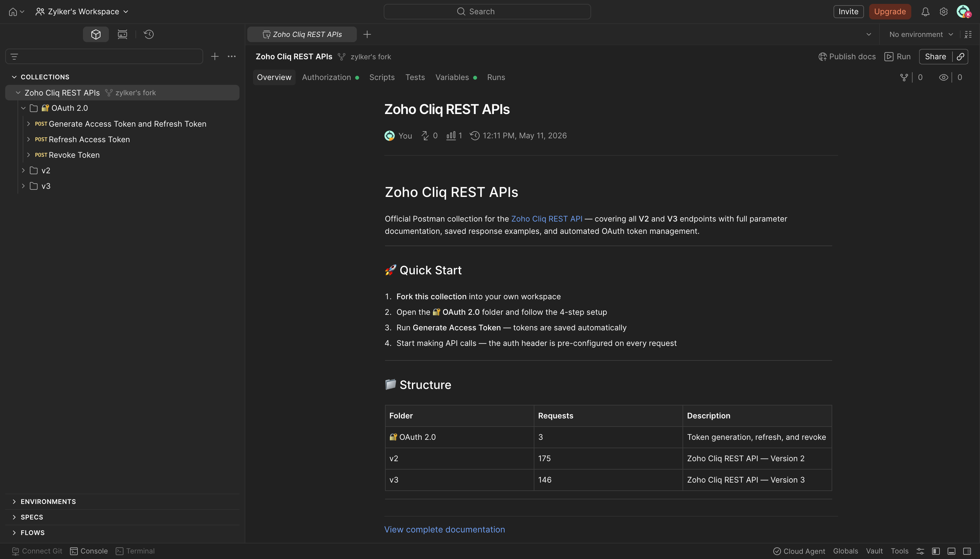
Task: Open Zylker's Workspace dropdown
Action: [82, 12]
